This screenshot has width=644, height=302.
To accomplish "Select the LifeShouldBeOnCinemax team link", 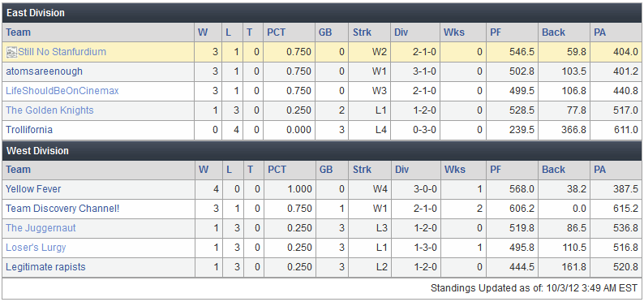I will click(x=62, y=90).
